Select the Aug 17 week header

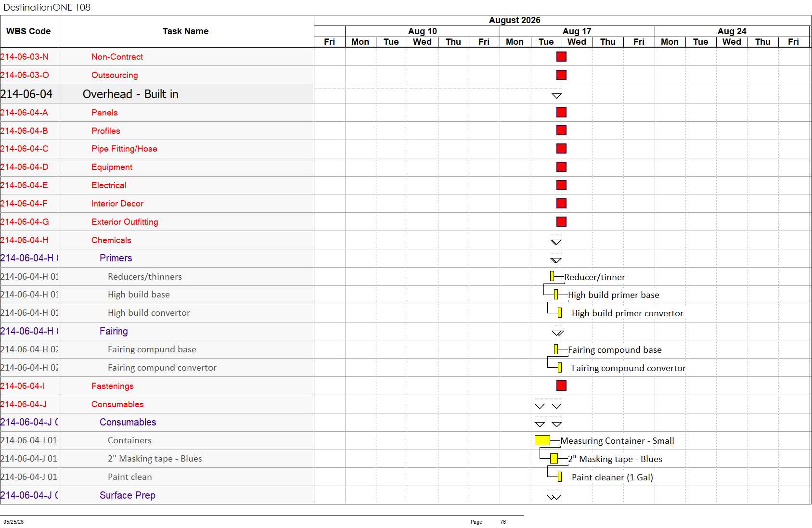coord(577,31)
